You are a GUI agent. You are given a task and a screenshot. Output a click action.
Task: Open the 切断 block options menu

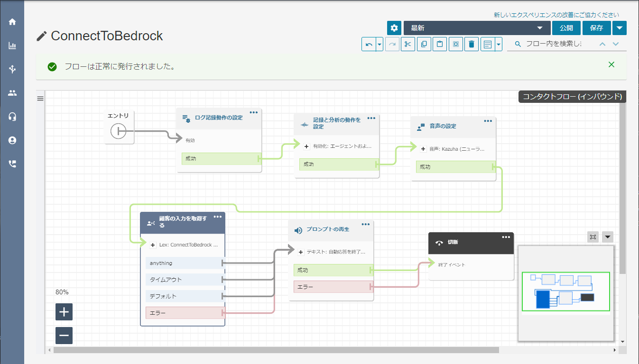(506, 237)
